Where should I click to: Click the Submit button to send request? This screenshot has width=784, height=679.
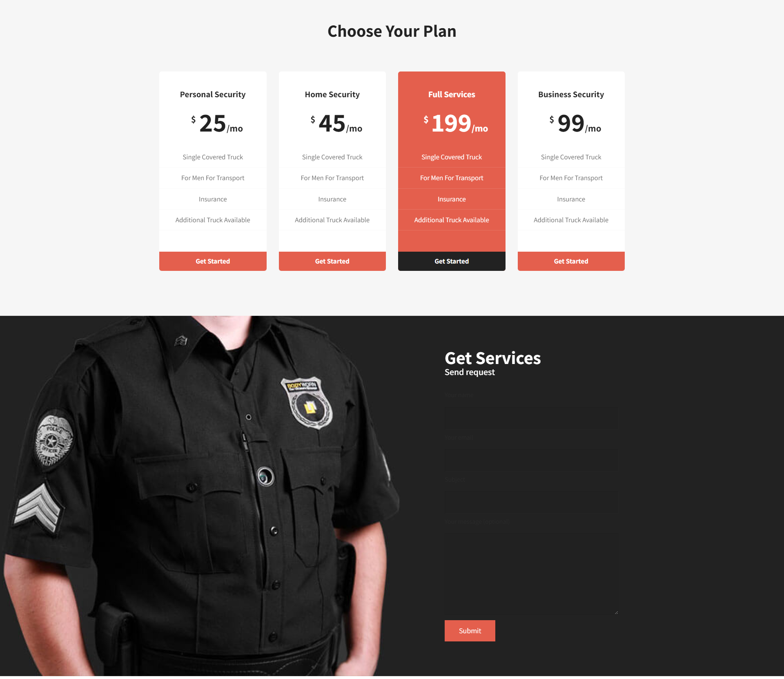click(x=470, y=630)
